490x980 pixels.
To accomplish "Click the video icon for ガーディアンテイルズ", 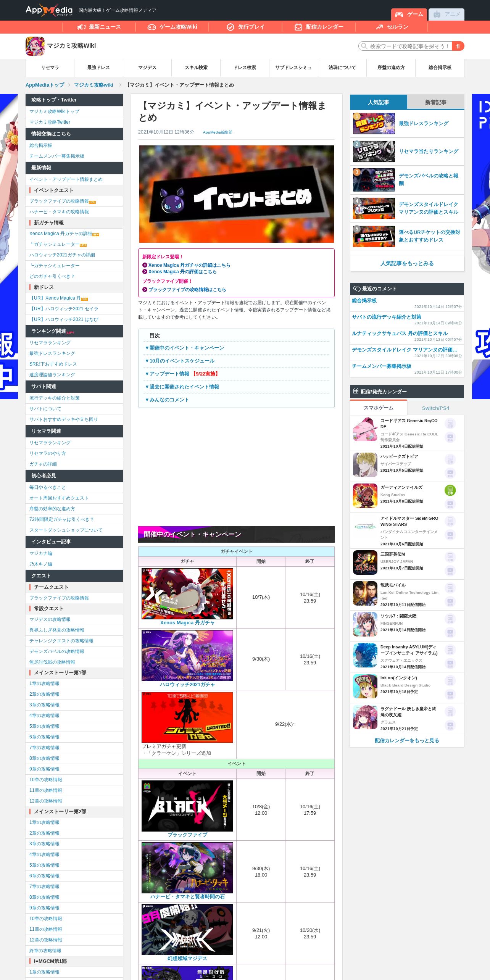I will coord(450,504).
